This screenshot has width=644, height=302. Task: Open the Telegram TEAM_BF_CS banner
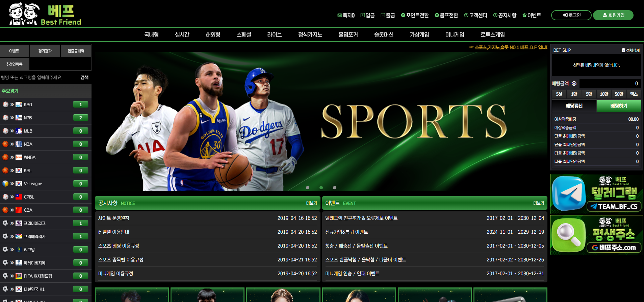coord(596,194)
